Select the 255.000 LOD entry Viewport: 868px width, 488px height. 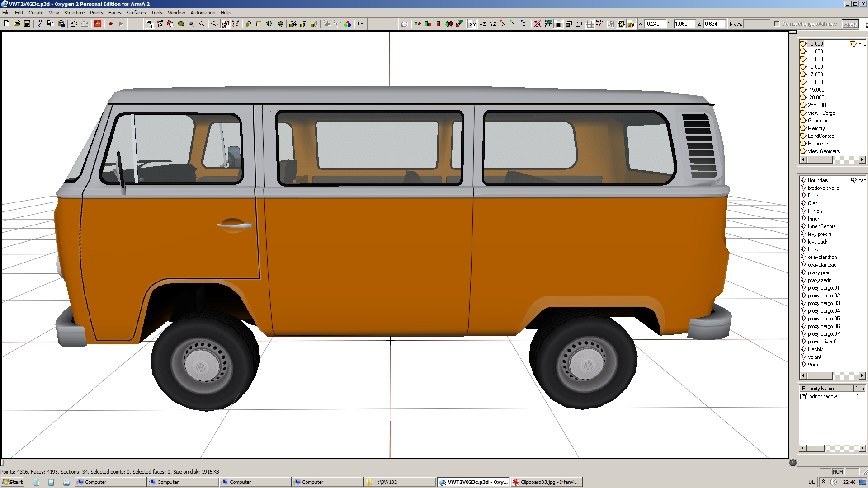[x=816, y=105]
